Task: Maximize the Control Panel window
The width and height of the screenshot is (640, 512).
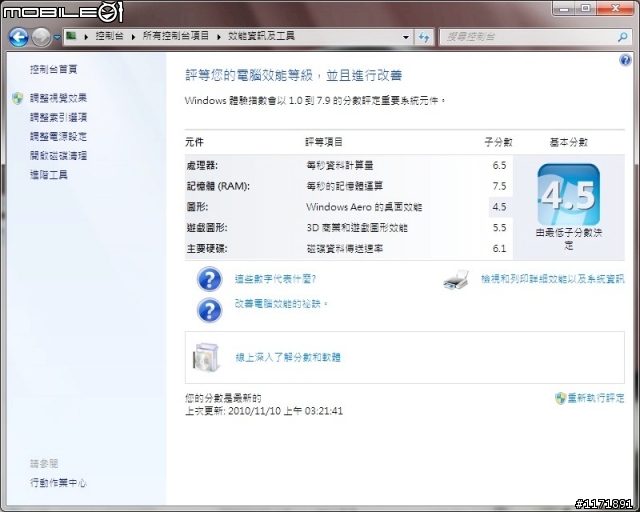Action: pyautogui.click(x=586, y=8)
